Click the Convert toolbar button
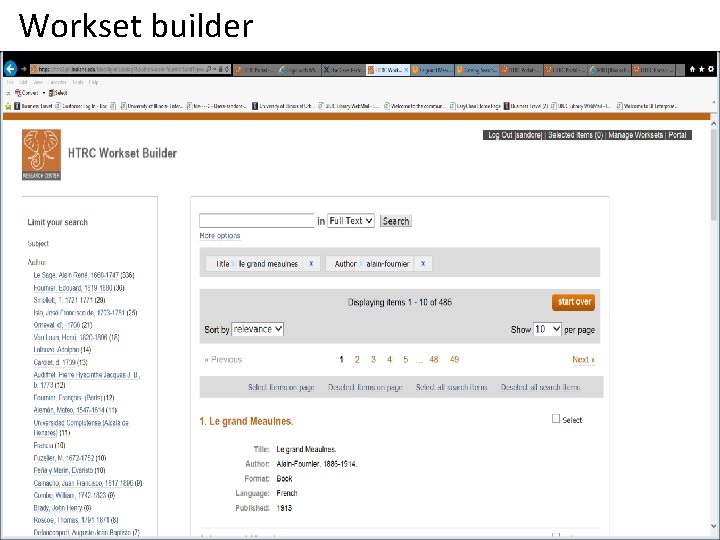Screen dimensions: 720x540 click(27, 93)
